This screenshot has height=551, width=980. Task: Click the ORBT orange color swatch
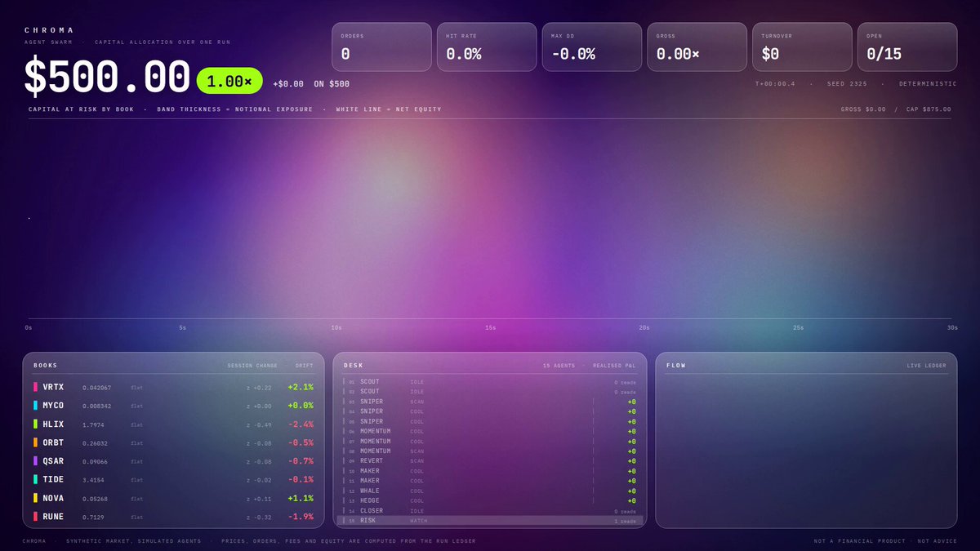pyautogui.click(x=35, y=442)
